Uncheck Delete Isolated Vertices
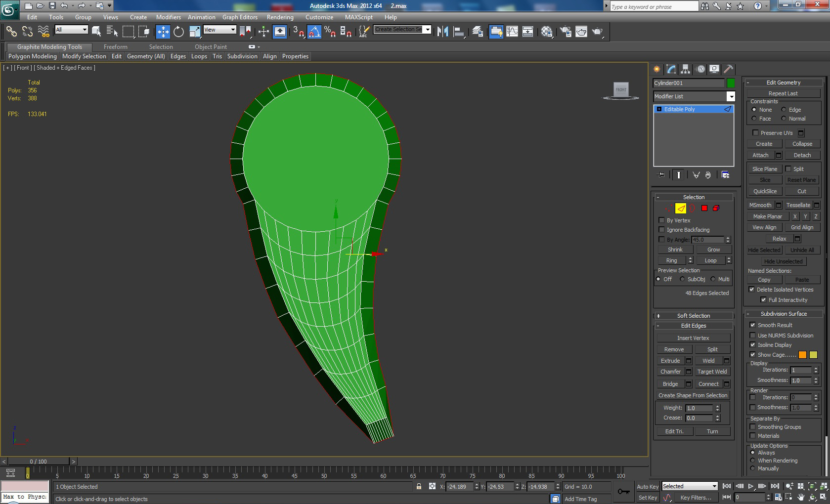Image resolution: width=830 pixels, height=504 pixels. (752, 290)
